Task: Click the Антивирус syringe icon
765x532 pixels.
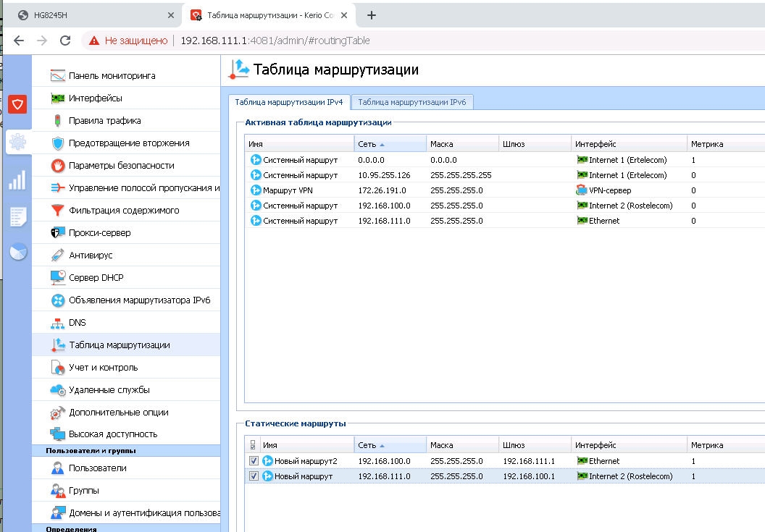Action: [x=57, y=255]
